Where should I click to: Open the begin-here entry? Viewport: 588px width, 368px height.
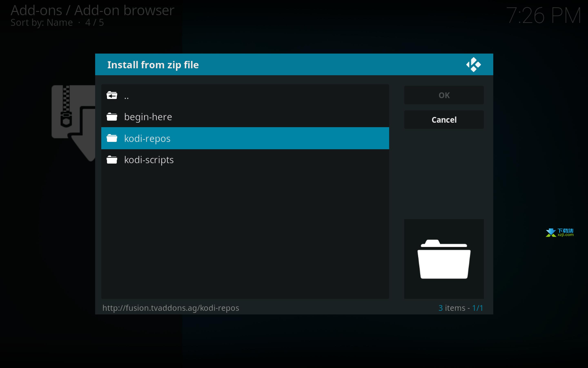coord(245,117)
